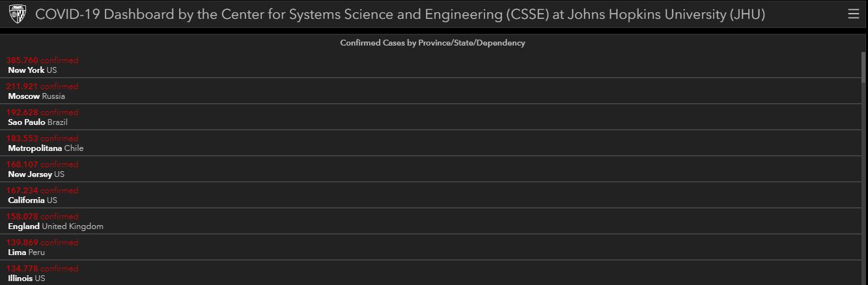Screen dimensions: 868x285
Task: Open the hamburger menu icon
Action: (853, 14)
